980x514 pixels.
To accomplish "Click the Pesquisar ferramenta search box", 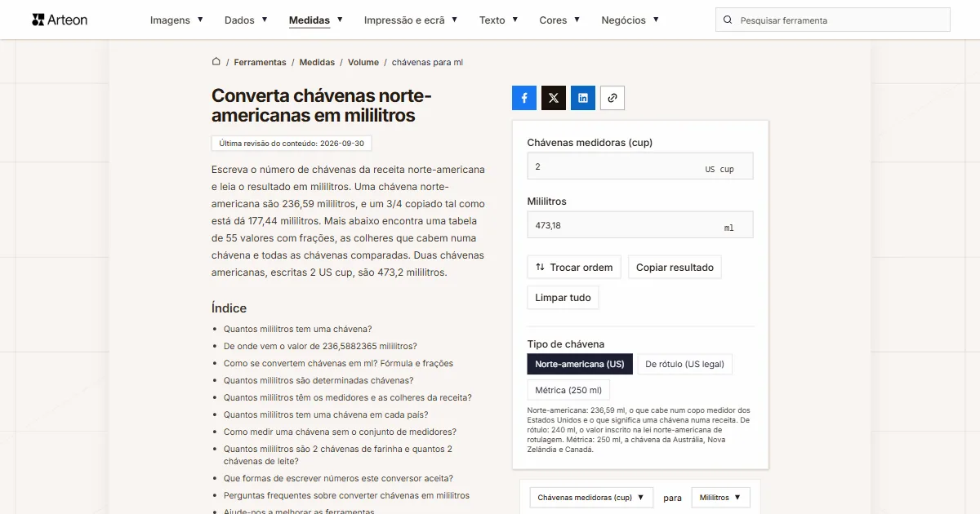I will (x=833, y=20).
